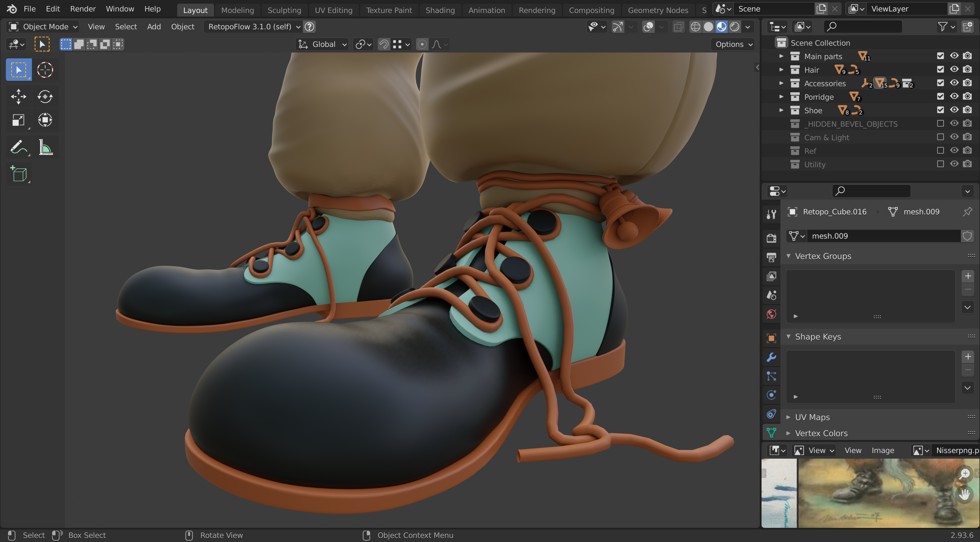
Task: Hide the Shoe collection in viewport
Action: point(954,110)
